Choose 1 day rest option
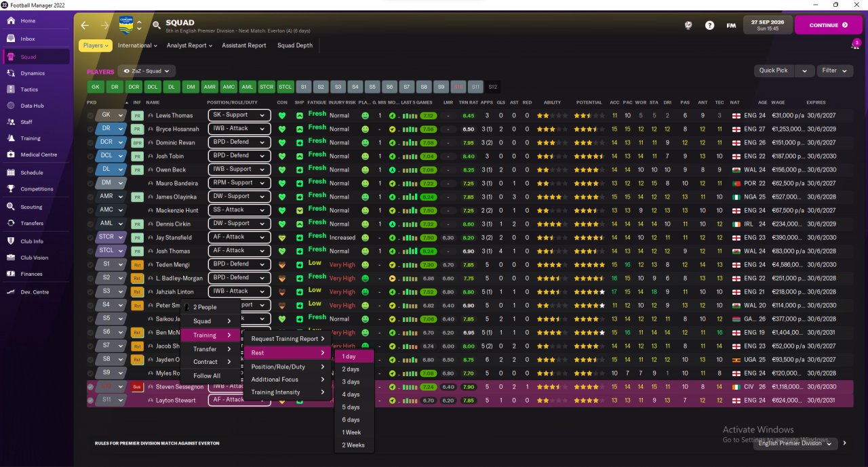Screen dimensions: 868x467 pyautogui.click(x=354, y=357)
